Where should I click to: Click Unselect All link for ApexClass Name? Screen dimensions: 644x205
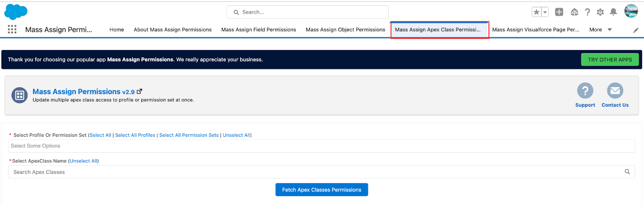point(83,161)
